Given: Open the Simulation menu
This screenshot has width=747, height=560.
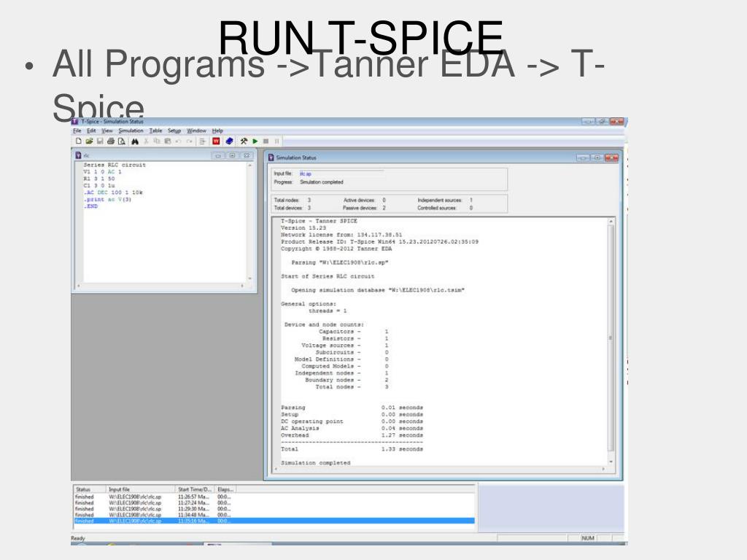Looking at the screenshot, I should [x=131, y=131].
